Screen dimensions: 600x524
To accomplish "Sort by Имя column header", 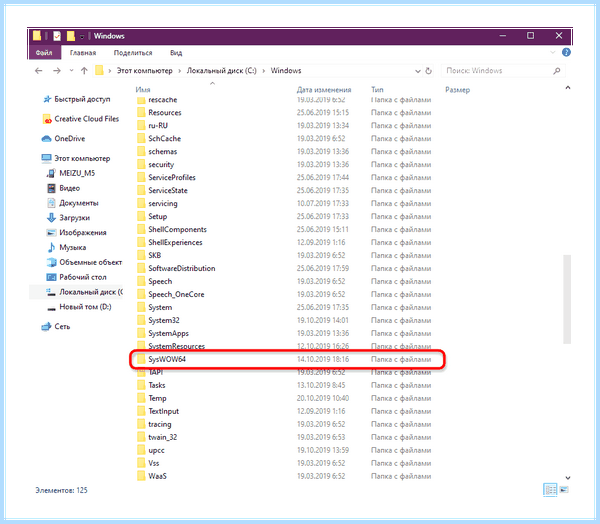I will click(x=143, y=90).
